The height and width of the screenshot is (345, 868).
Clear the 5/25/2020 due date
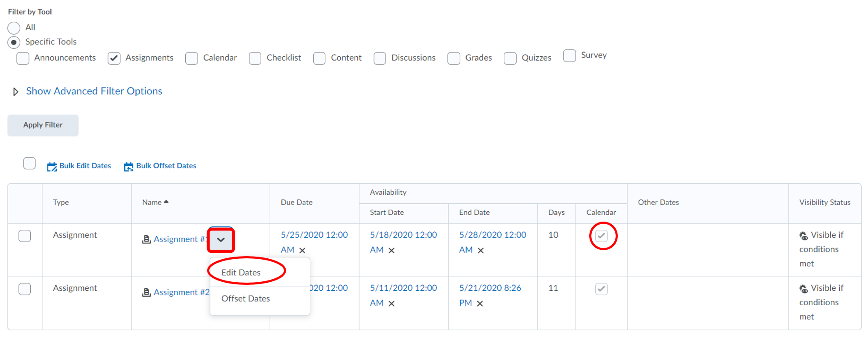tap(302, 251)
